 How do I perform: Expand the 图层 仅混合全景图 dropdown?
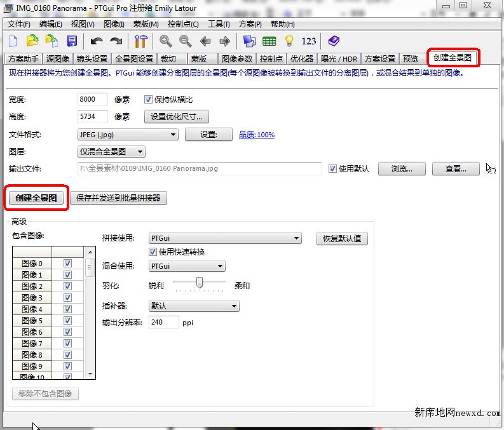coord(111,152)
